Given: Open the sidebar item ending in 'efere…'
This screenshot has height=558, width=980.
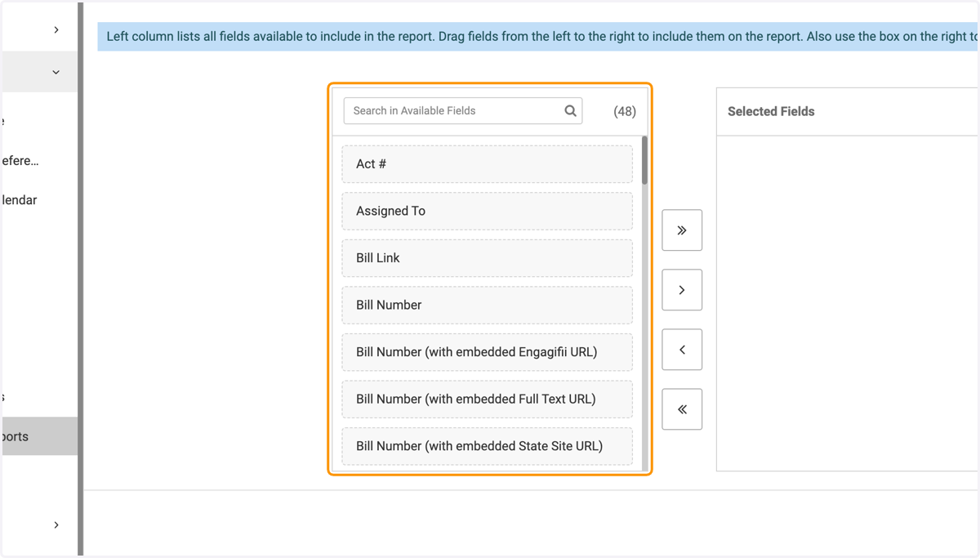Looking at the screenshot, I should pos(20,161).
